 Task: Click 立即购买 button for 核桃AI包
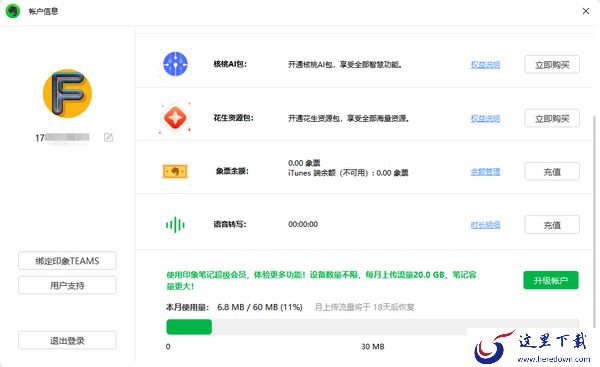tap(552, 65)
